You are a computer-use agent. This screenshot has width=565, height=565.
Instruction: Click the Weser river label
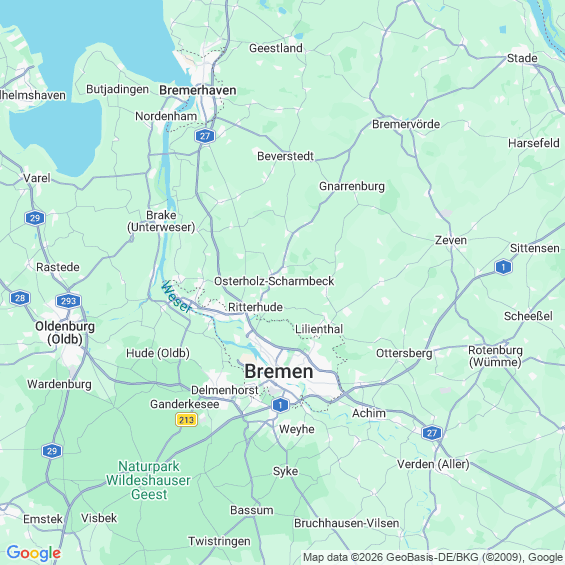(x=176, y=297)
